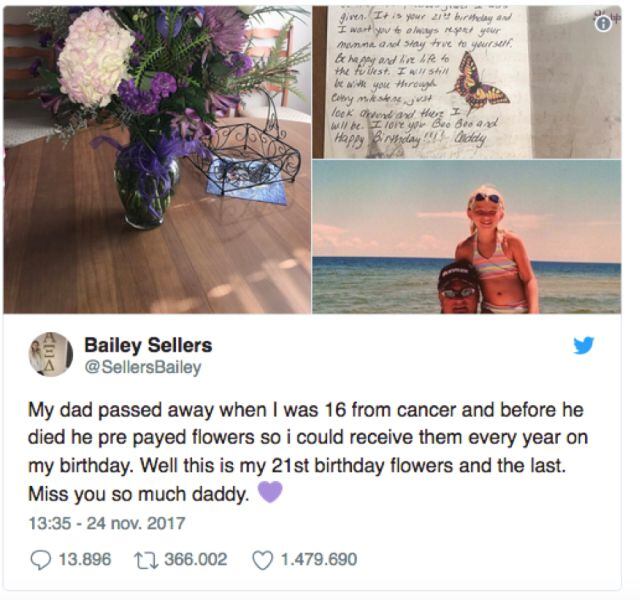Retweet this post using the arrows icon
This screenshot has width=640, height=600.
point(140,560)
